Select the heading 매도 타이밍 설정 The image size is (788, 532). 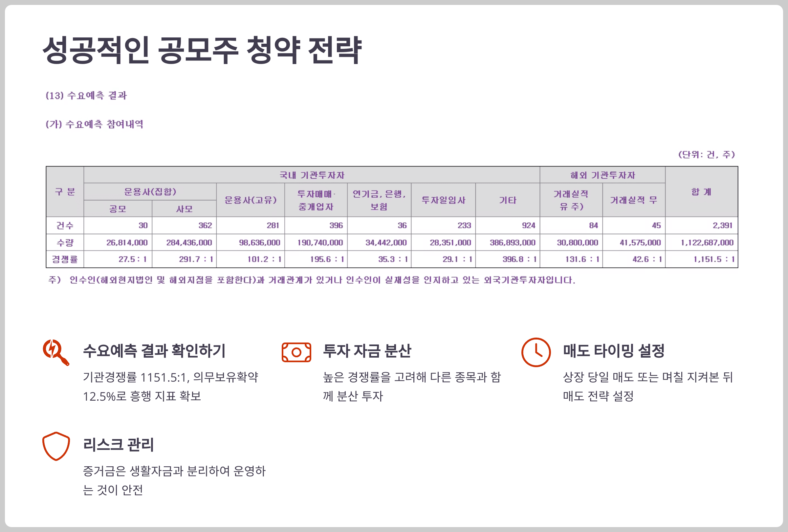pyautogui.click(x=613, y=351)
